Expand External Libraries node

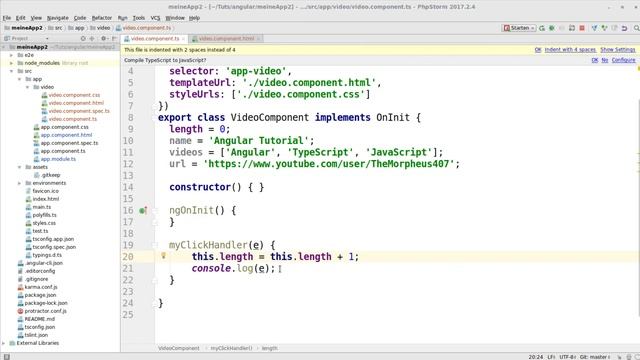point(4,343)
